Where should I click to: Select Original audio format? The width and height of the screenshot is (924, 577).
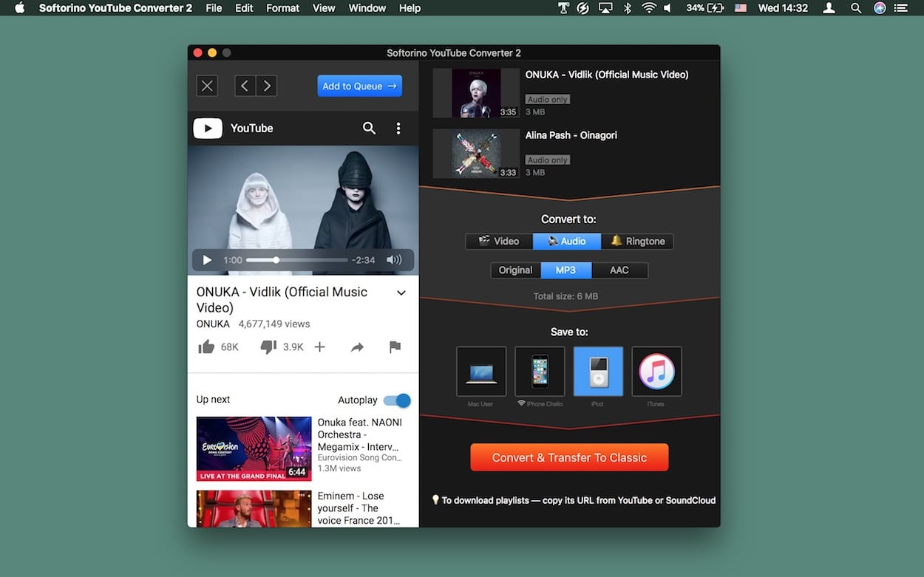(515, 270)
